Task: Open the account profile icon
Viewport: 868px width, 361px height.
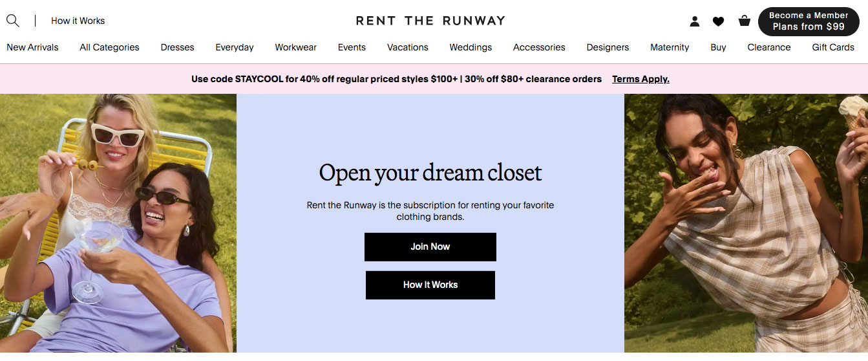Action: [695, 21]
